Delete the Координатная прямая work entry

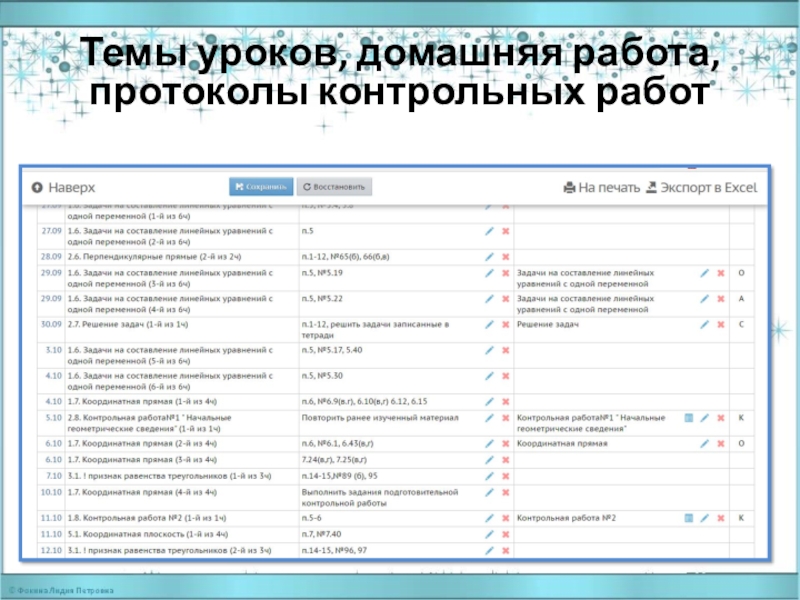pyautogui.click(x=720, y=443)
